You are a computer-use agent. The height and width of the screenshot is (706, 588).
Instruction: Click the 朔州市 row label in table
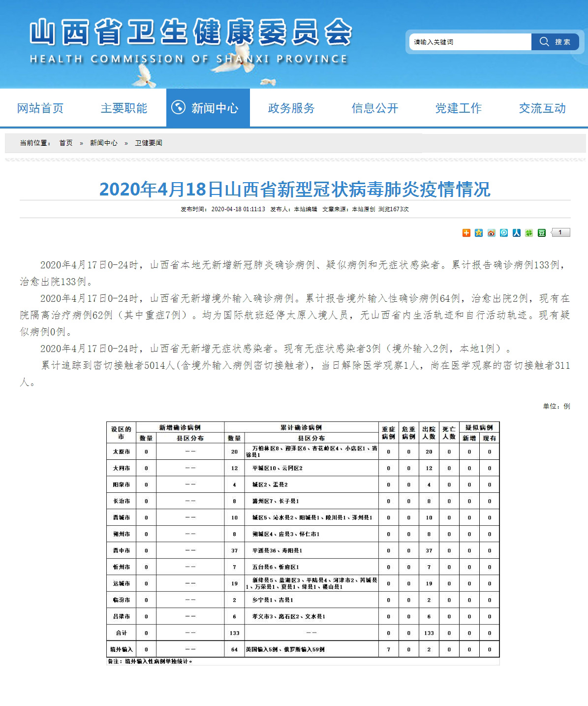(122, 534)
